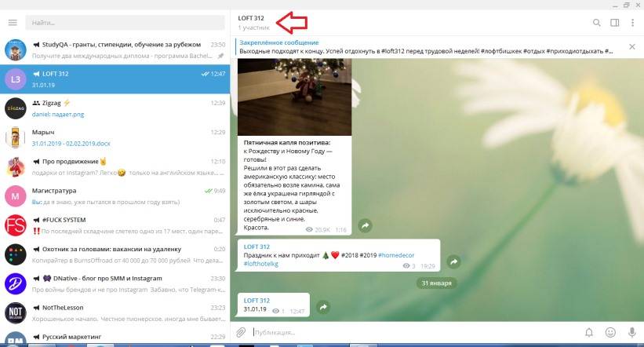Open the pinned message text
644x347 pixels.
(x=424, y=51)
